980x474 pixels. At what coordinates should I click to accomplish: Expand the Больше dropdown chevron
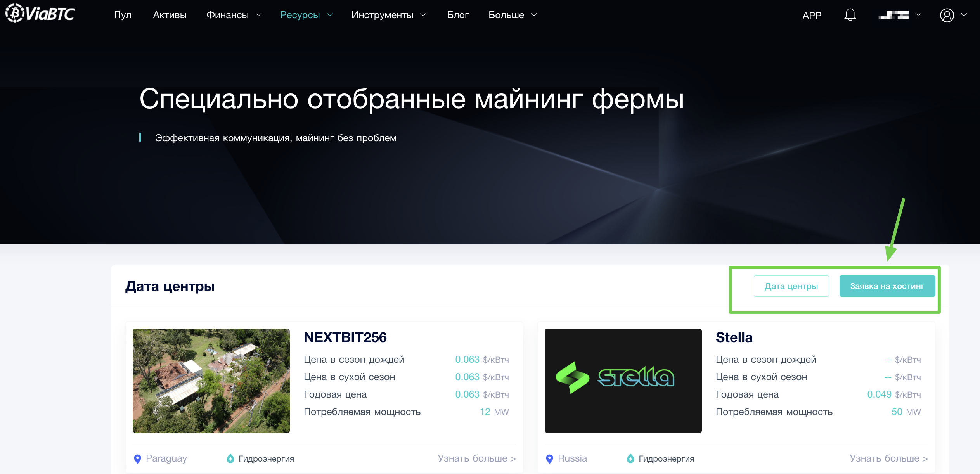pos(534,15)
